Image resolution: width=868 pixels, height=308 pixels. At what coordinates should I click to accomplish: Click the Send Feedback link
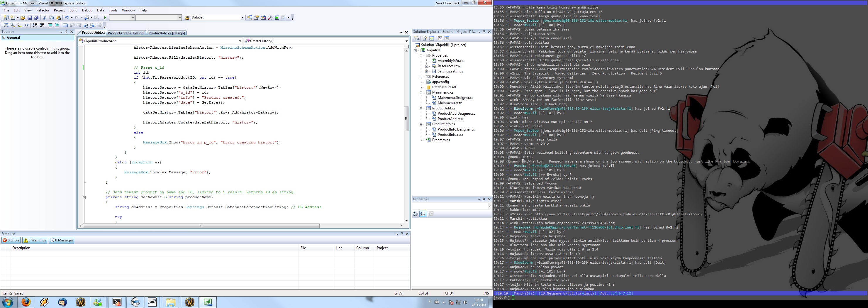(x=447, y=3)
